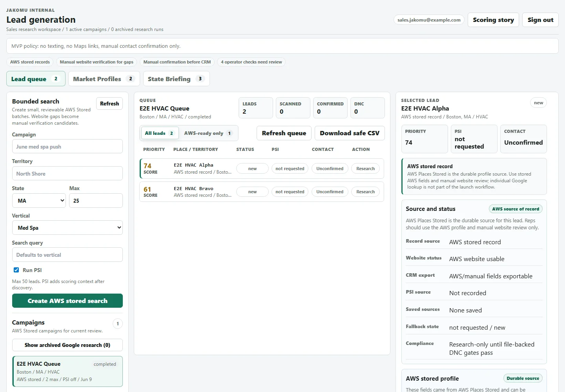The image size is (565, 392).
Task: Toggle the Run PSI checkbox
Action: click(x=16, y=270)
